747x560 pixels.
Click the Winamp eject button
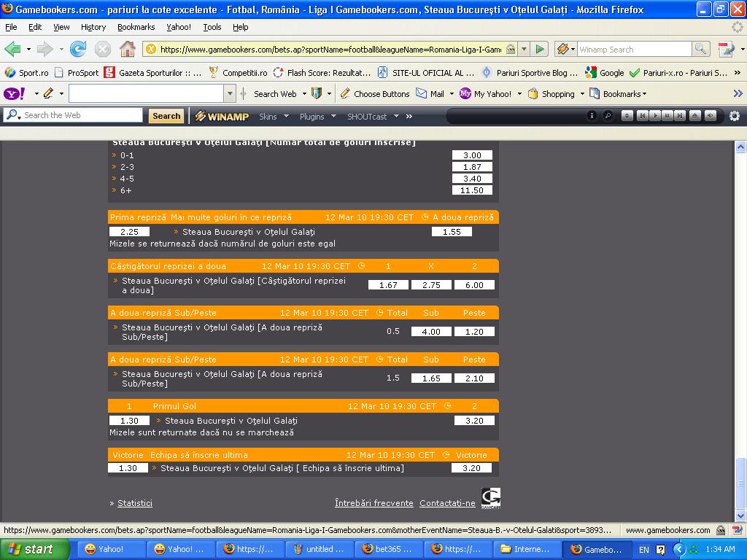pyautogui.click(x=695, y=116)
